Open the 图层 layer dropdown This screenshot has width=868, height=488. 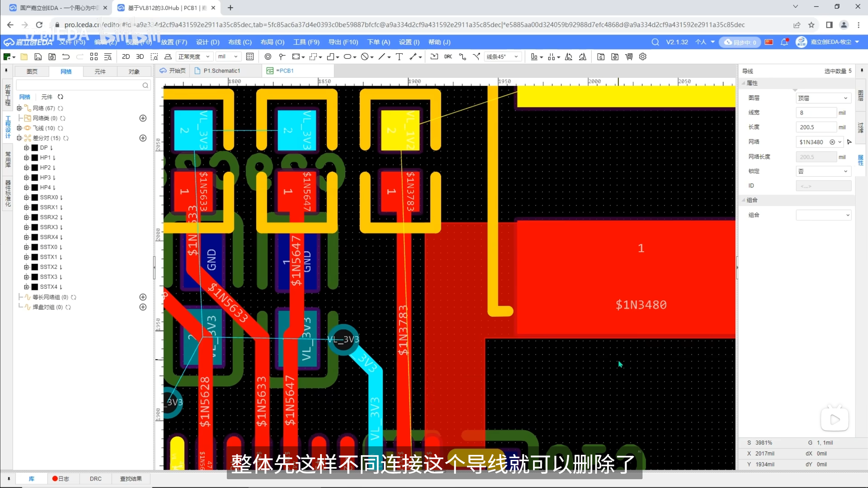pyautogui.click(x=823, y=98)
